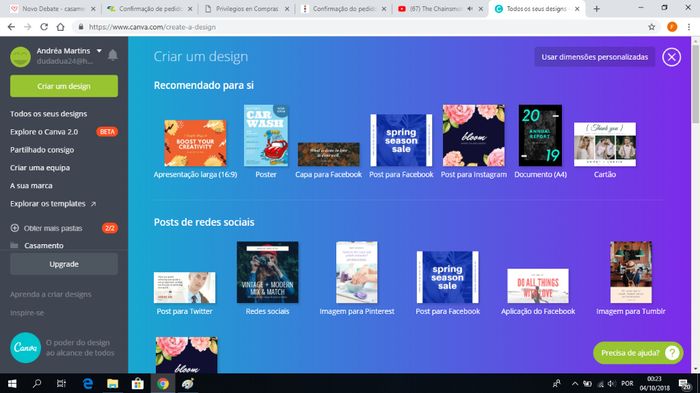Bookmark this page with the star icon

[651, 27]
